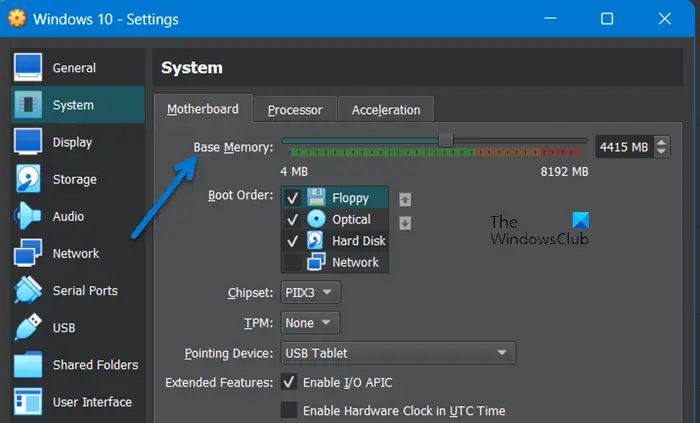Switch to the Motherboard tab
The image size is (700, 423).
coord(203,109)
